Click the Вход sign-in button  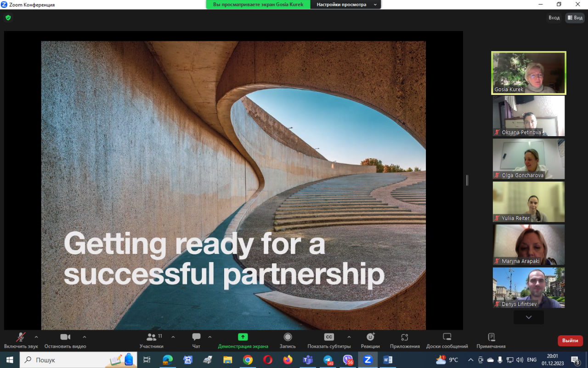coord(554,18)
